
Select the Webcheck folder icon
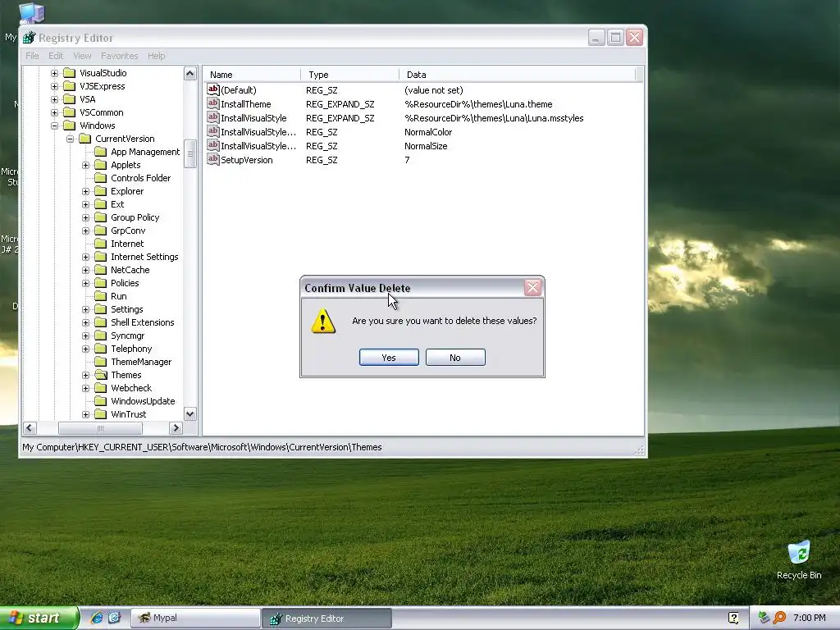(x=101, y=388)
